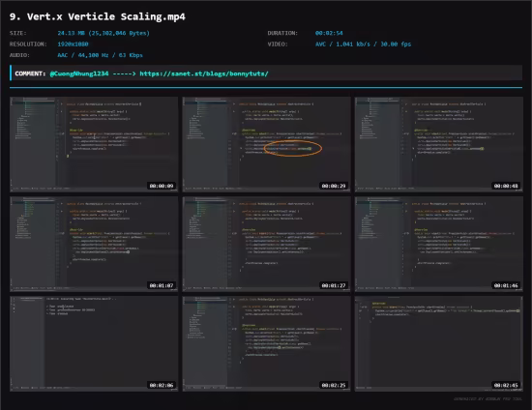Click the 'VIDEO:' label
The width and height of the screenshot is (532, 410).
[278, 44]
